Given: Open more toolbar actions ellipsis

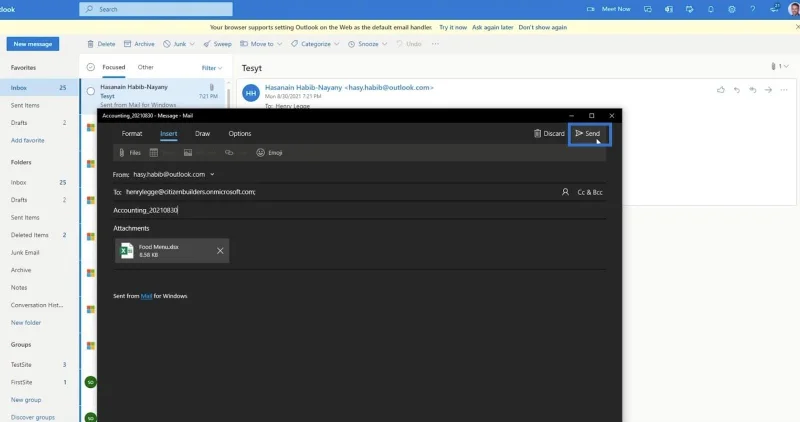Looking at the screenshot, I should click(435, 44).
